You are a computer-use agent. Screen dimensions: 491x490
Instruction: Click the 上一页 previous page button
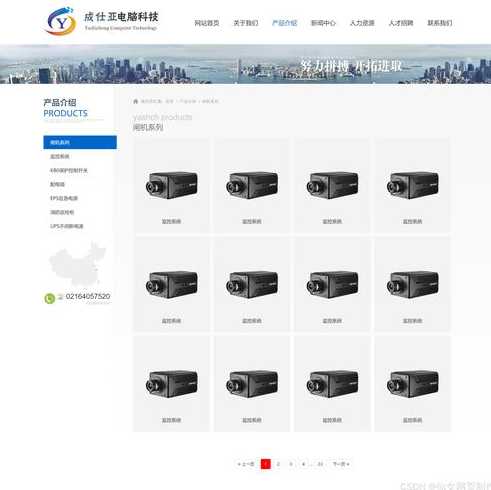click(246, 464)
